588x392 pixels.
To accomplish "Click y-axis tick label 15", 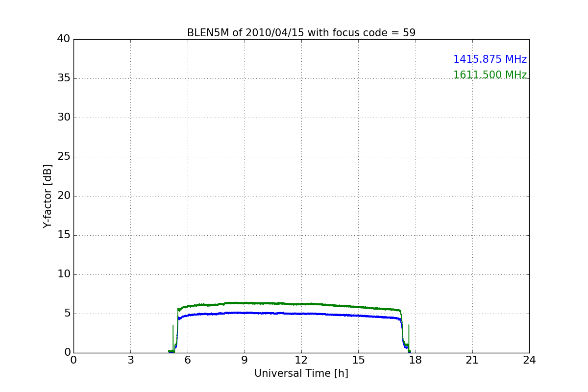I will coord(64,235).
